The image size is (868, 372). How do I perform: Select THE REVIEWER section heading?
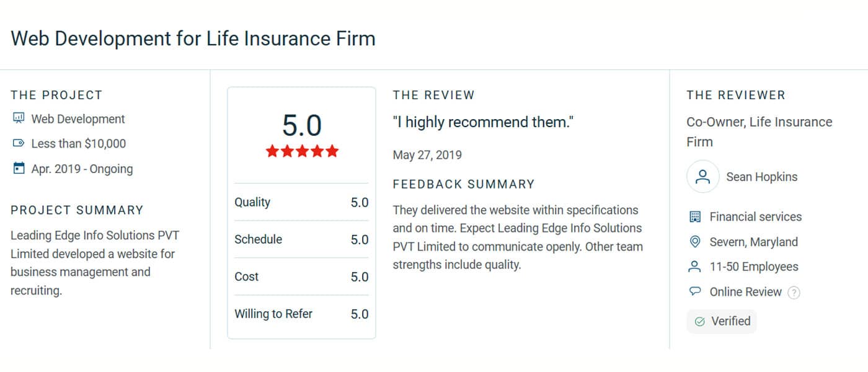(736, 95)
